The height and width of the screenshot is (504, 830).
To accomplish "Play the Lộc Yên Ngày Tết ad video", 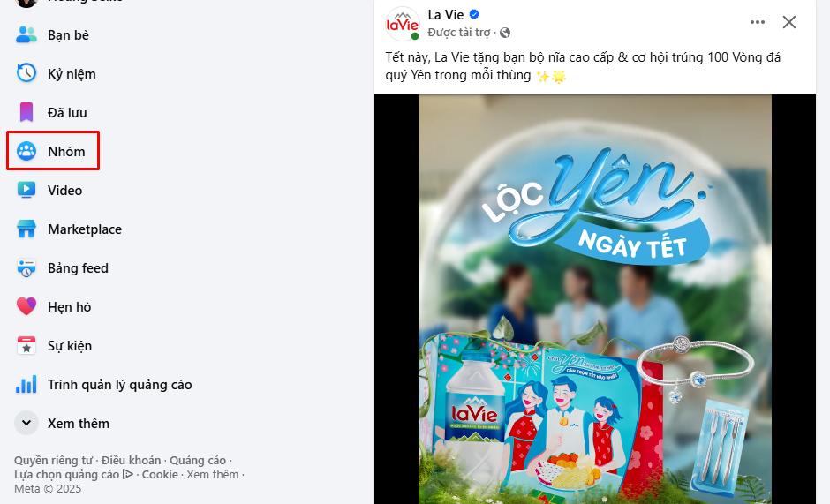I will pos(594,299).
